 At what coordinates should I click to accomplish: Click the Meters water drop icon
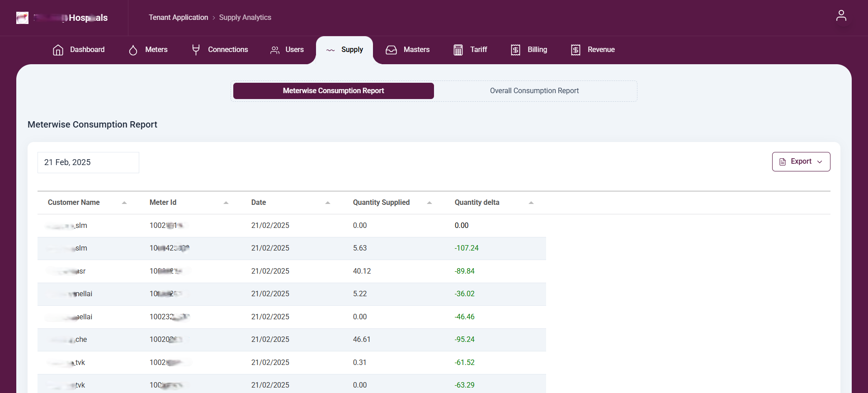tap(133, 50)
